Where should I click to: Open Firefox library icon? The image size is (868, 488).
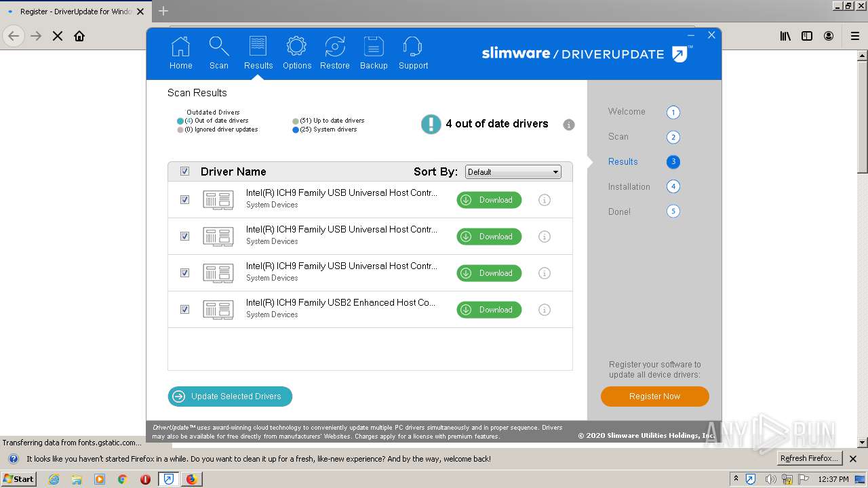click(x=785, y=36)
